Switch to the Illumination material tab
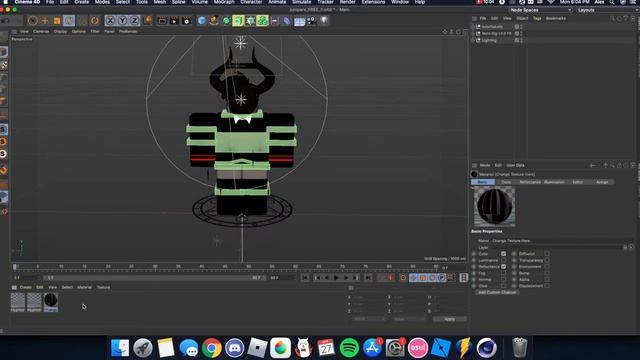The image size is (640, 360). pos(554,182)
